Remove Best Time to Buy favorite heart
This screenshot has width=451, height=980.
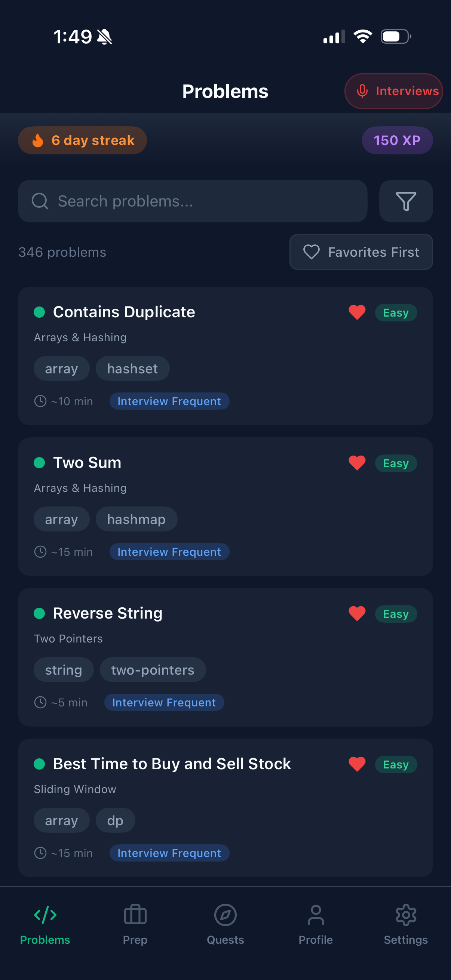[357, 764]
